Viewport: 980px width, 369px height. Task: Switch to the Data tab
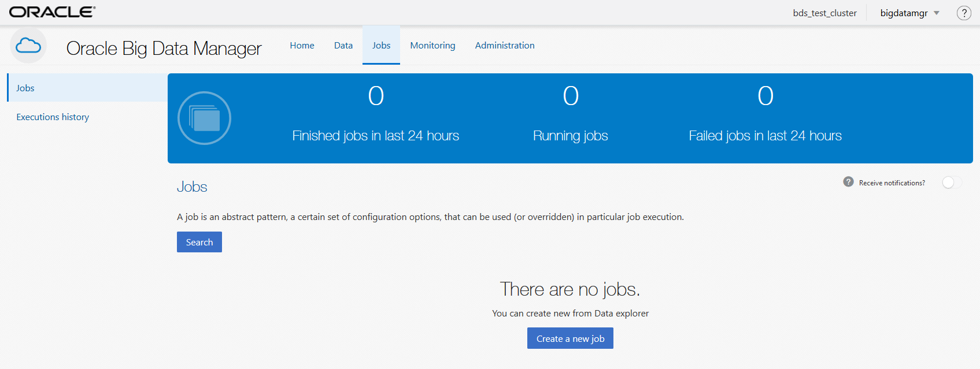coord(343,45)
